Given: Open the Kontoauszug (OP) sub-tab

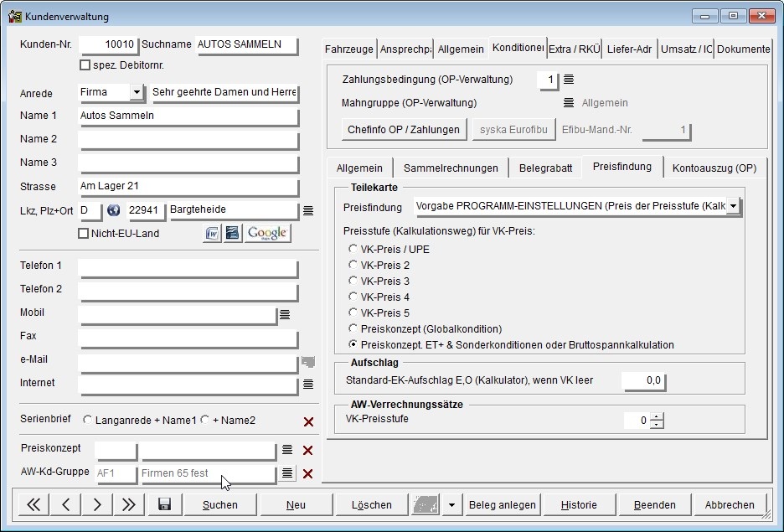Looking at the screenshot, I should point(714,168).
